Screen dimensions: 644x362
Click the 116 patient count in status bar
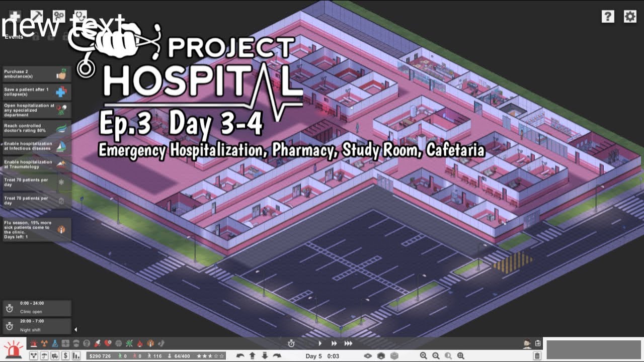point(154,356)
